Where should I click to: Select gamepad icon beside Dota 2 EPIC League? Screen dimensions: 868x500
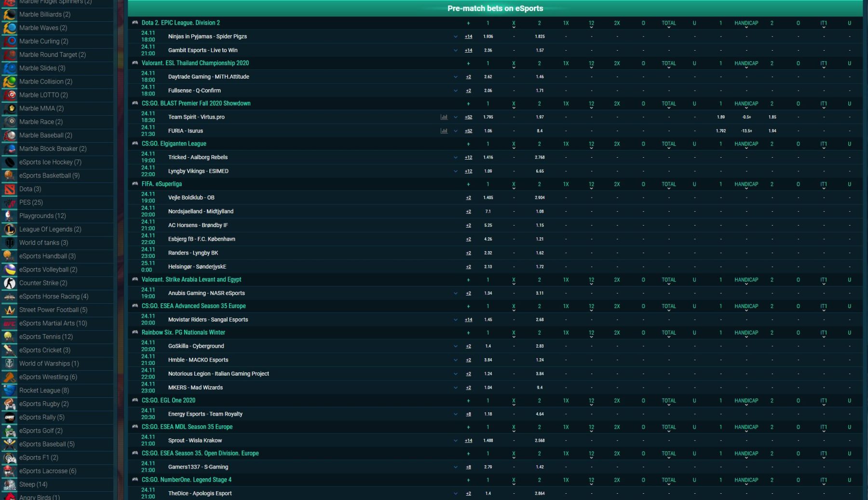click(135, 23)
